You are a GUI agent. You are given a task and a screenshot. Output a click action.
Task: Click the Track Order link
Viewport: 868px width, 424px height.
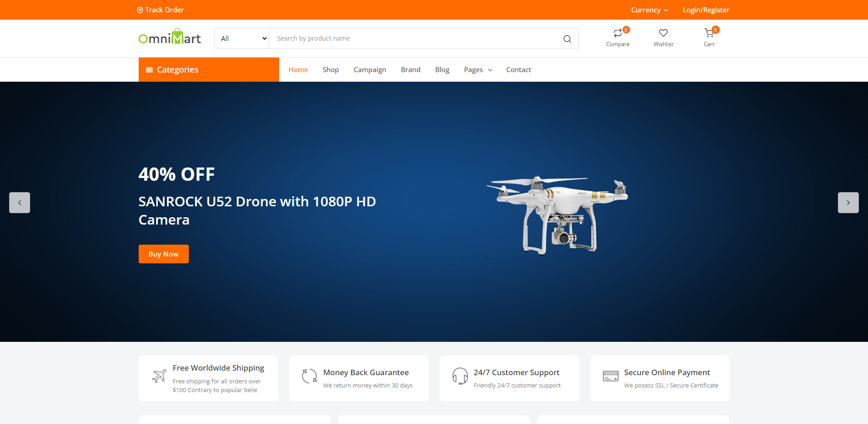[161, 10]
